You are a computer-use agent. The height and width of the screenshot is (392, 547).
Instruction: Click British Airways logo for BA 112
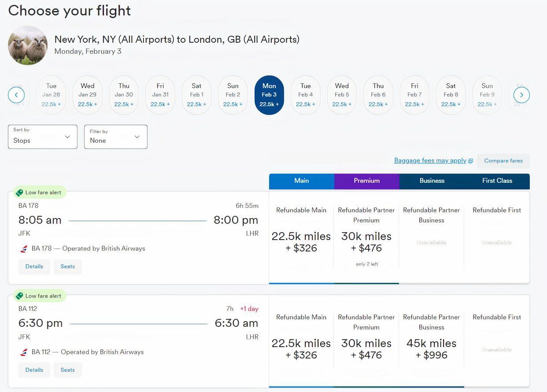[24, 352]
